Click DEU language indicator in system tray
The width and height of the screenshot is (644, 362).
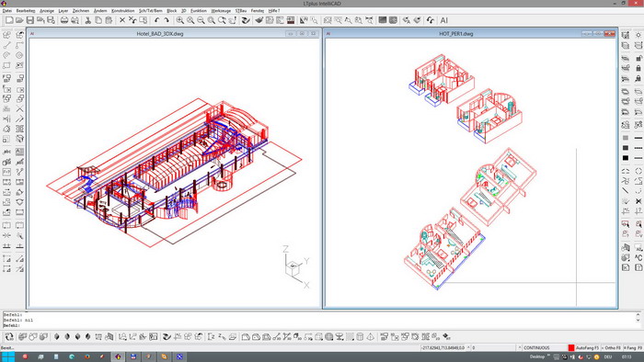pos(608,357)
